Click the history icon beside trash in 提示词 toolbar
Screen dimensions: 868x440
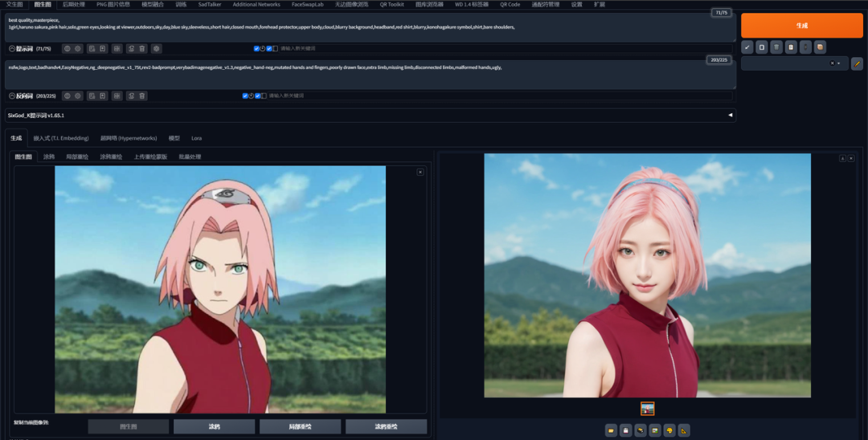tap(132, 49)
